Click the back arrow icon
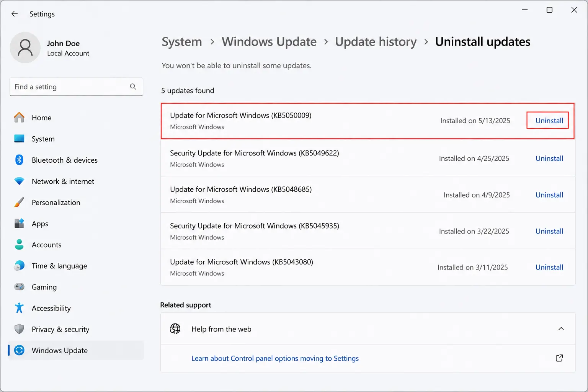This screenshot has height=392, width=588. 15,14
